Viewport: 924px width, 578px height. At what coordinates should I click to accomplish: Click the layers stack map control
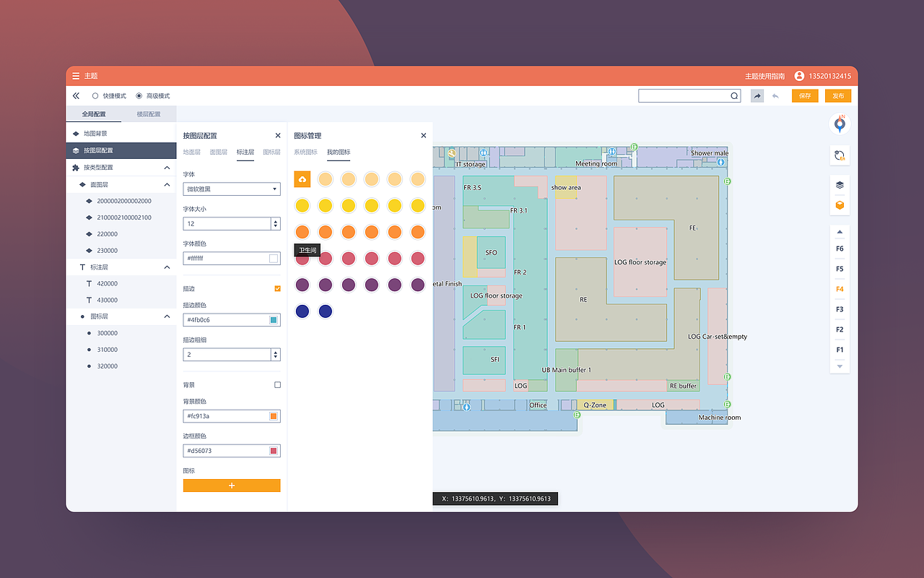(x=840, y=185)
